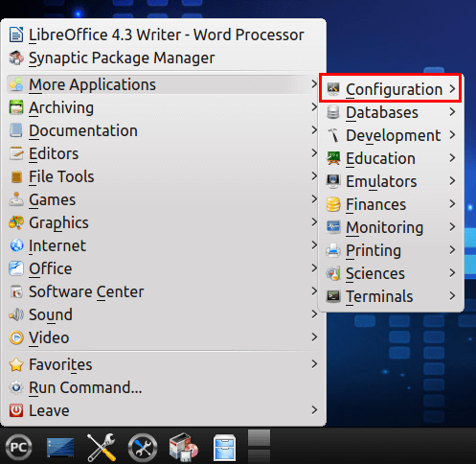Open the Editors category label
The width and height of the screenshot is (476, 464).
click(54, 153)
